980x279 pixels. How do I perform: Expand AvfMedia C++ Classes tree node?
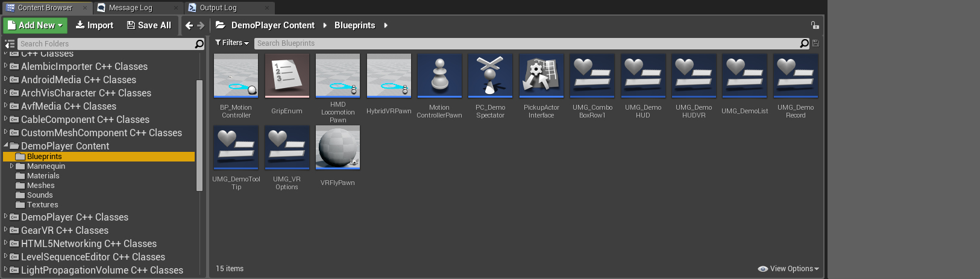[x=5, y=105]
